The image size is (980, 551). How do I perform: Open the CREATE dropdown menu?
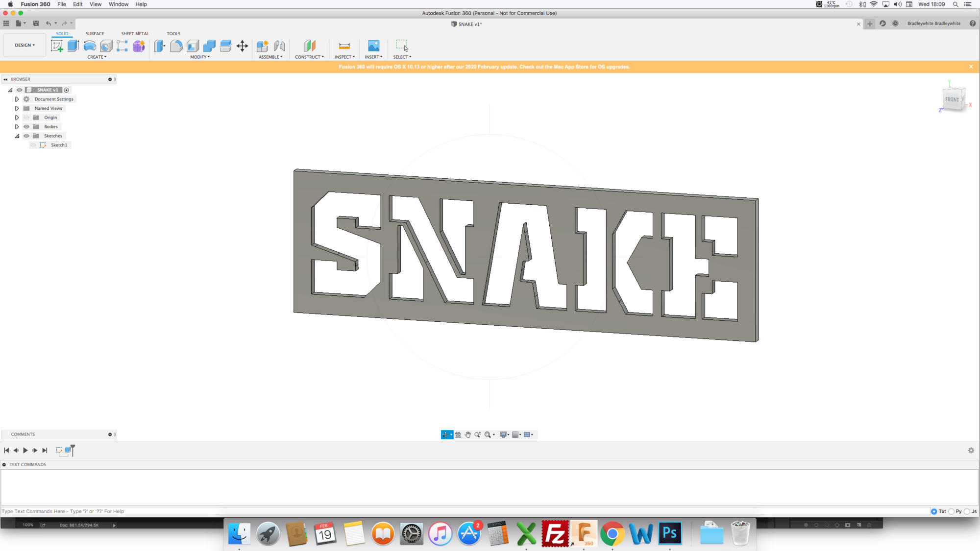97,57
